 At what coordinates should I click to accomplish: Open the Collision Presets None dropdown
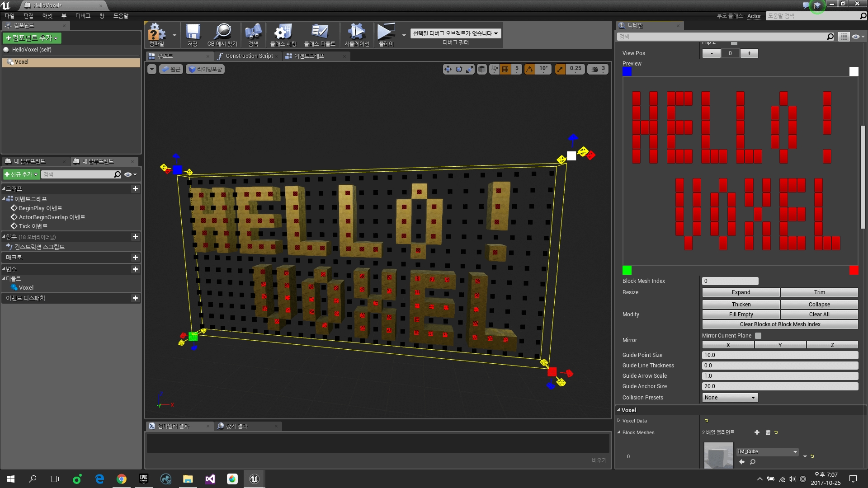[729, 397]
